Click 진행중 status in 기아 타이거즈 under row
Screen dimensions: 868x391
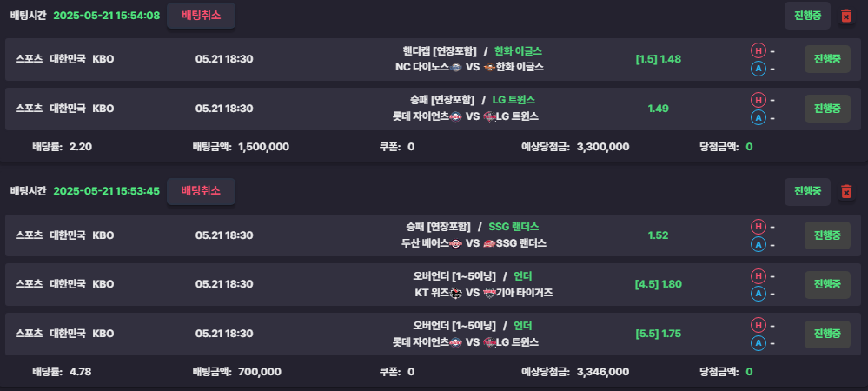[827, 285]
